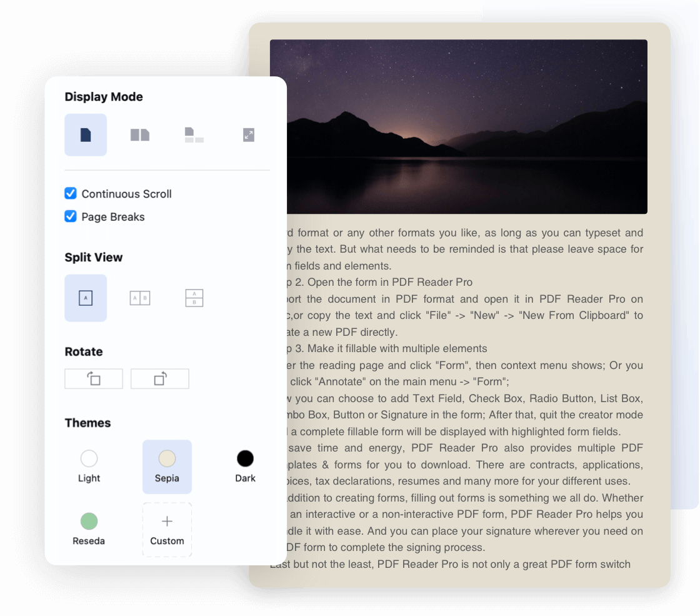Image resolution: width=700 pixels, height=616 pixels.
Task: Enable horizontal A/B split view
Action: [194, 298]
